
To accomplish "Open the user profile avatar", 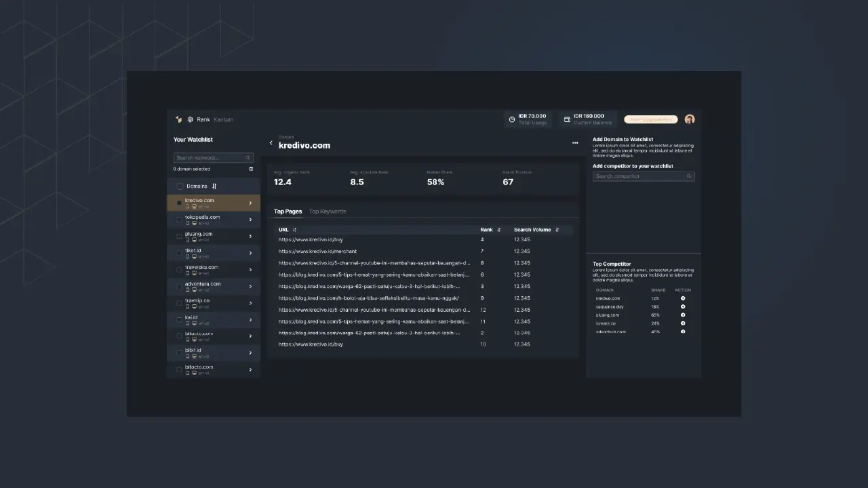I will click(x=690, y=119).
